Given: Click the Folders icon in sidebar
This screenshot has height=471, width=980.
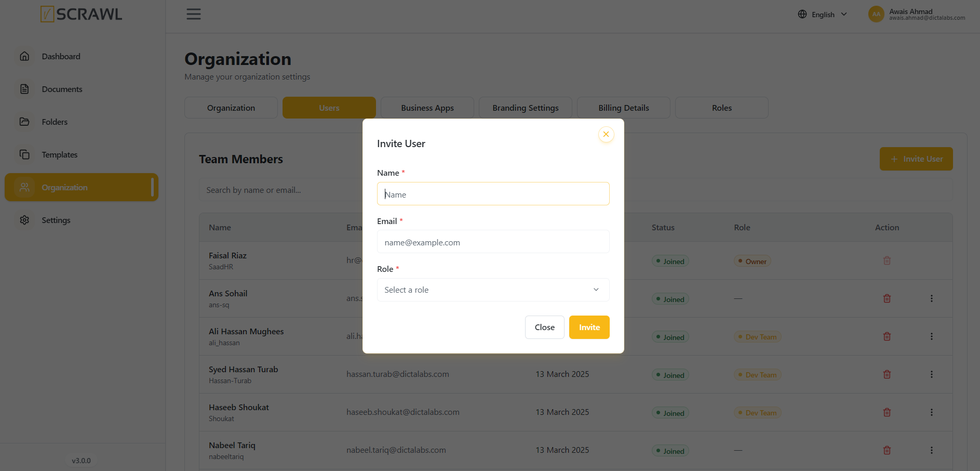Looking at the screenshot, I should (24, 122).
